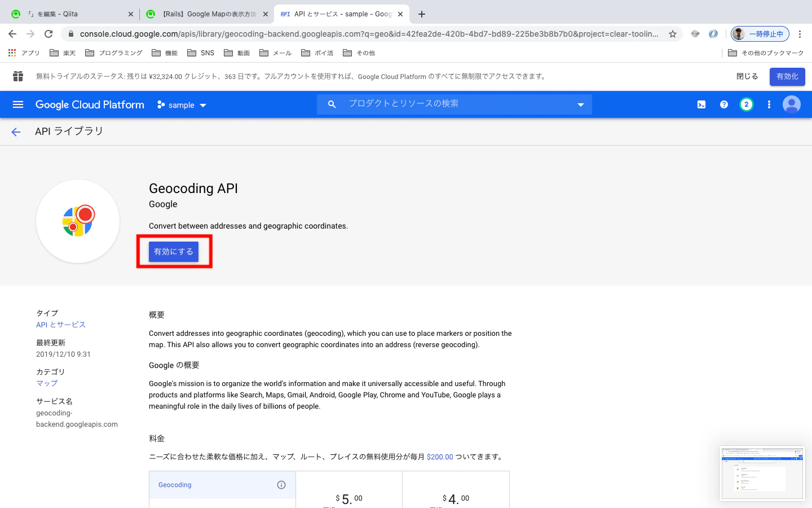This screenshot has height=508, width=812.
Task: Open the API とサービス type link
Action: tap(61, 325)
